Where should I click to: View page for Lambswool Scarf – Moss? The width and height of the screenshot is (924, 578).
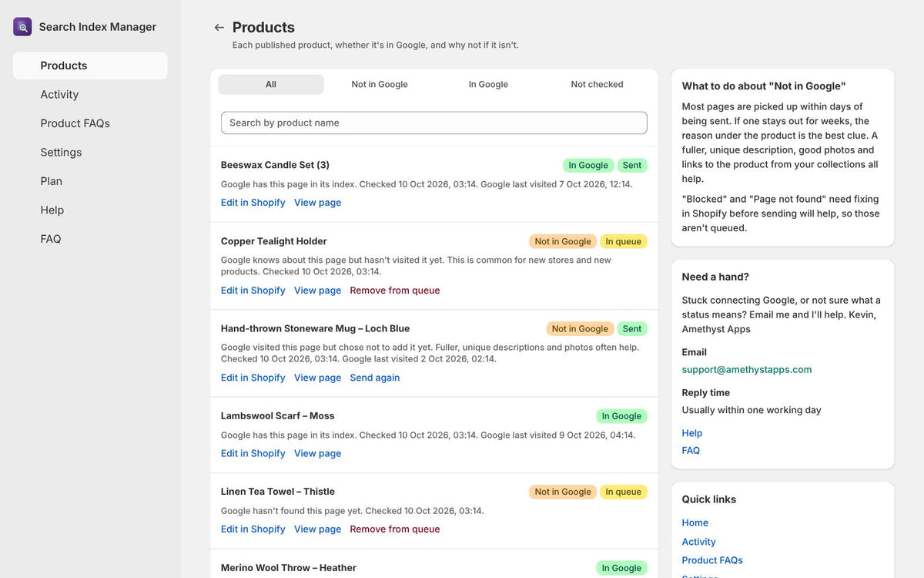(317, 453)
